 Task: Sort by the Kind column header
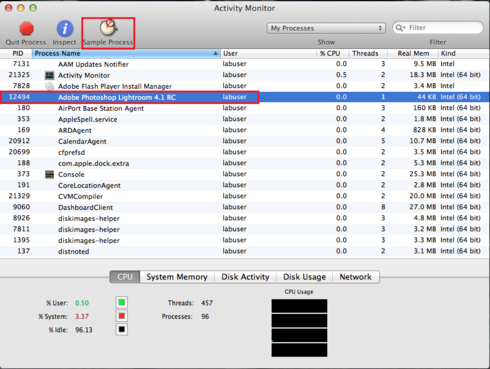464,53
